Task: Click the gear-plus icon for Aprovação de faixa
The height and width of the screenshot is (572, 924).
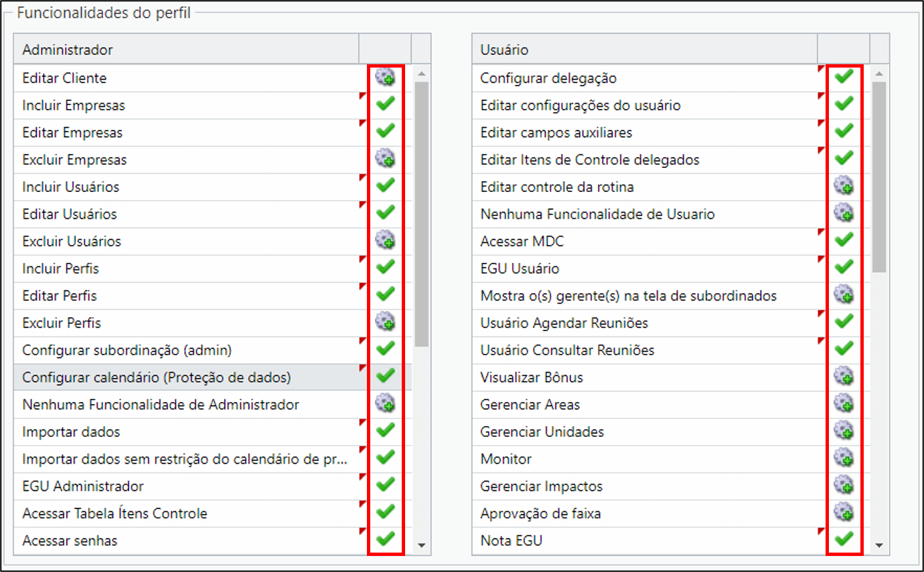Action: [844, 513]
